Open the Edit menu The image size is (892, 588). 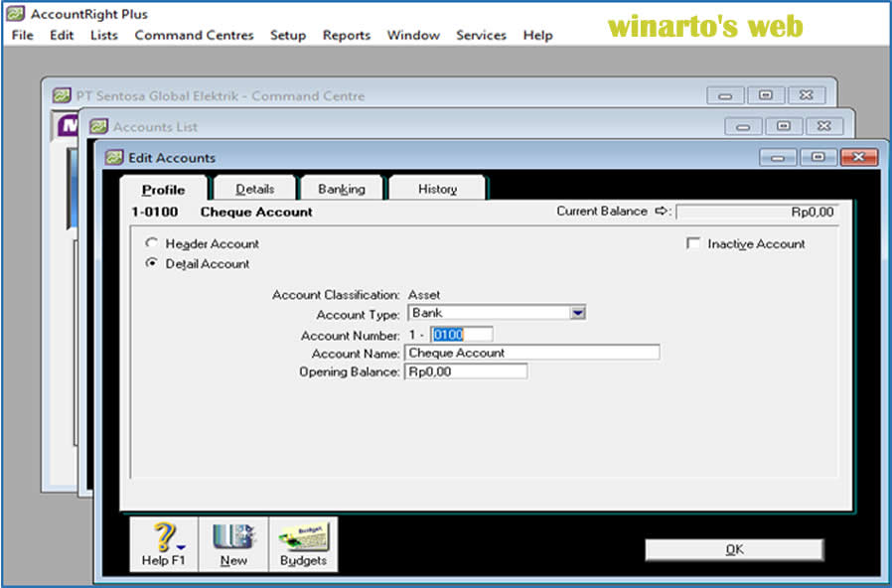[x=62, y=35]
